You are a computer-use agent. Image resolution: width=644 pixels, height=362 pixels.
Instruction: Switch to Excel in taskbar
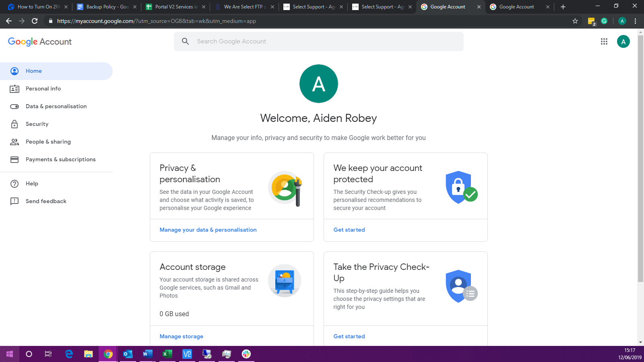pyautogui.click(x=167, y=354)
